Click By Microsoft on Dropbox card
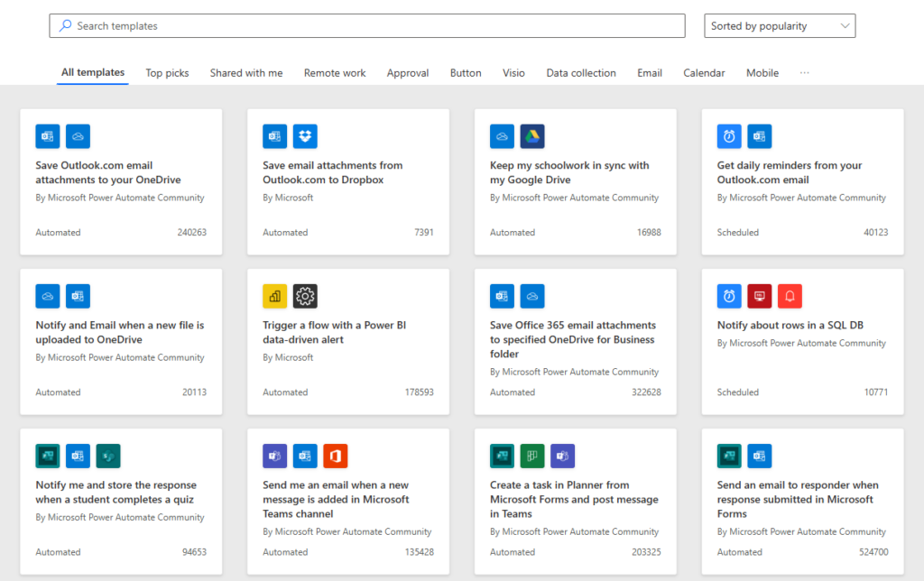Image resolution: width=924 pixels, height=581 pixels. point(288,198)
